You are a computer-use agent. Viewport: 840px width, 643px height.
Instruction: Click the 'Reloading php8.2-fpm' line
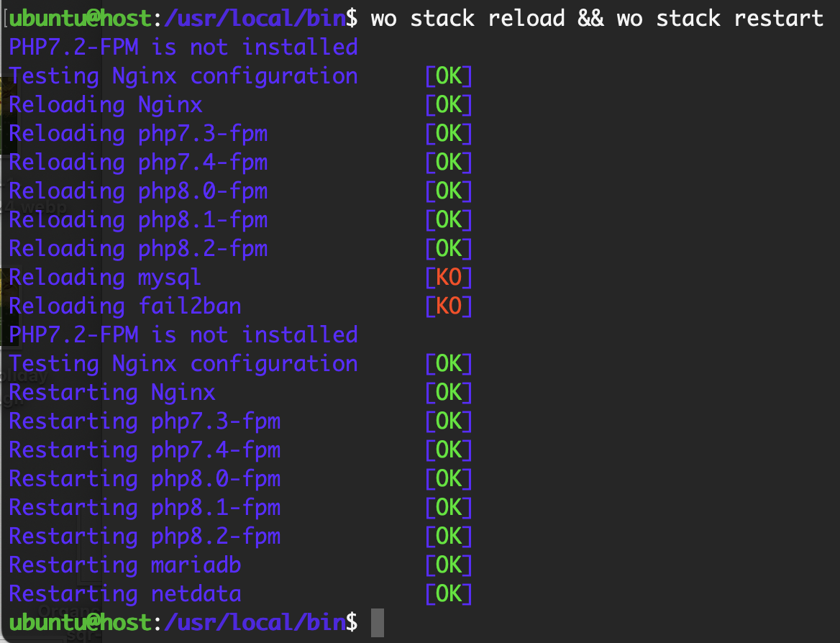tap(138, 249)
